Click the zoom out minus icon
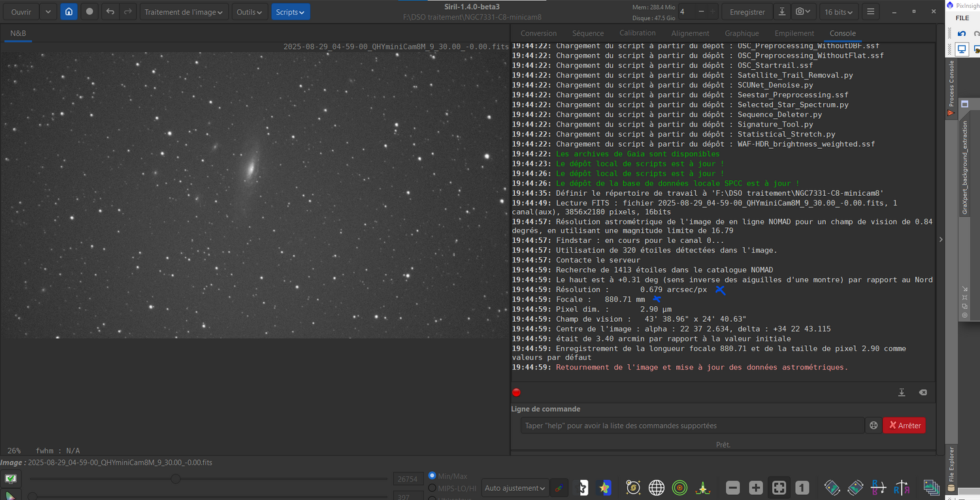This screenshot has width=980, height=500. 733,488
